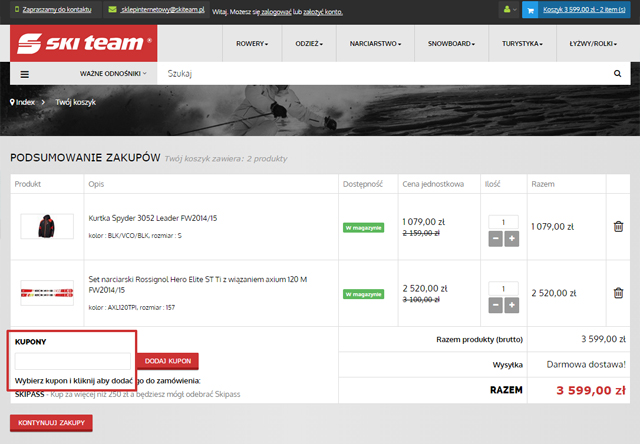Click W magazynie badge for Kurtka Spyder
640x444 pixels.
363,228
